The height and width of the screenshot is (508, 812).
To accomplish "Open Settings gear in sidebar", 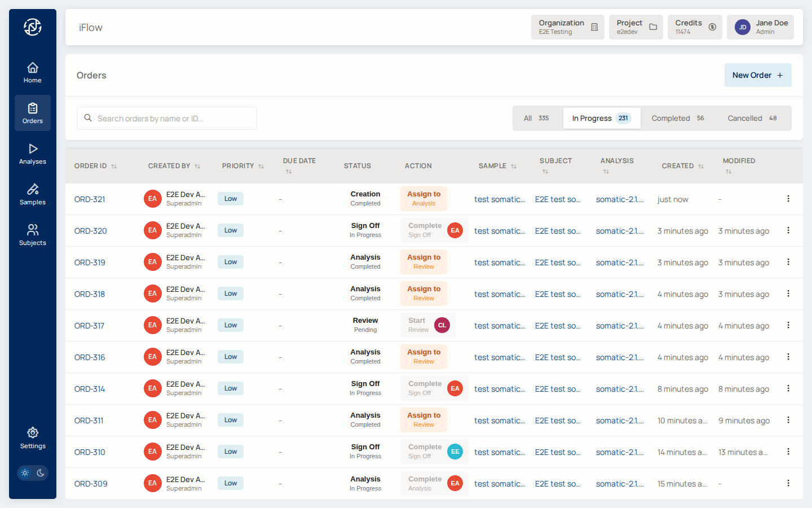I will [x=33, y=438].
